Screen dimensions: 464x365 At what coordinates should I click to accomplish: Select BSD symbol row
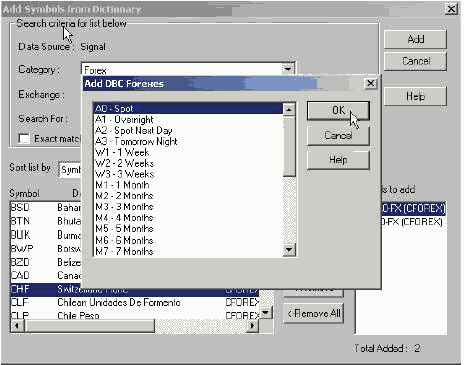45,208
